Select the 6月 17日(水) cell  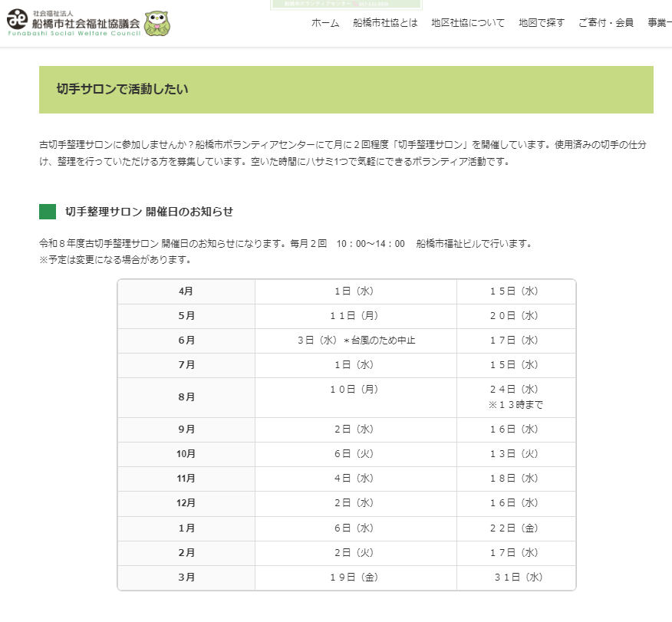point(516,341)
